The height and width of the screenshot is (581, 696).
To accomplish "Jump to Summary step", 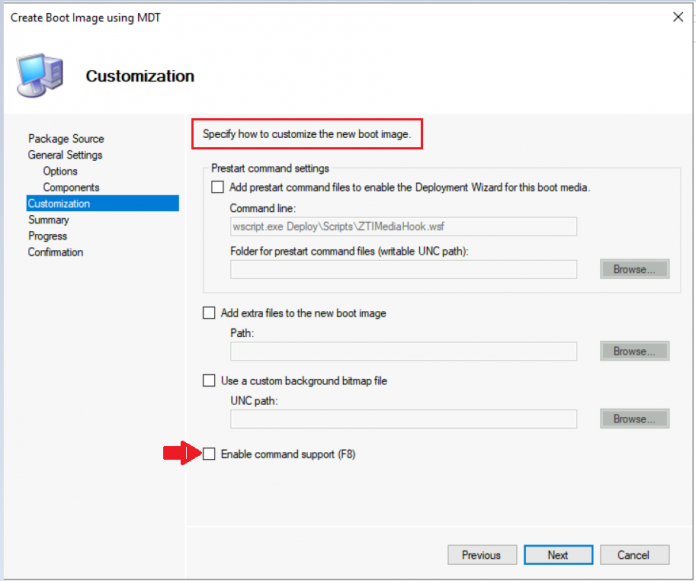I will (49, 220).
